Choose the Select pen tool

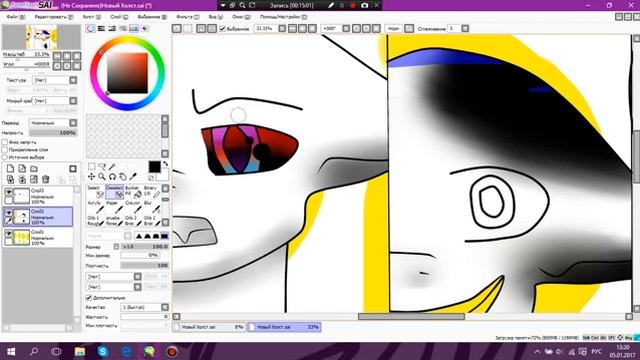pyautogui.click(x=96, y=191)
